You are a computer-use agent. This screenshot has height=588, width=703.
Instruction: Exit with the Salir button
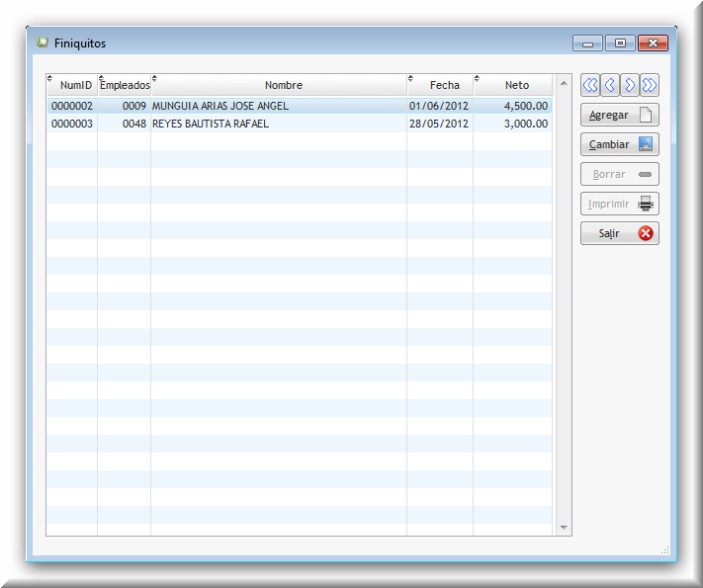pyautogui.click(x=620, y=233)
